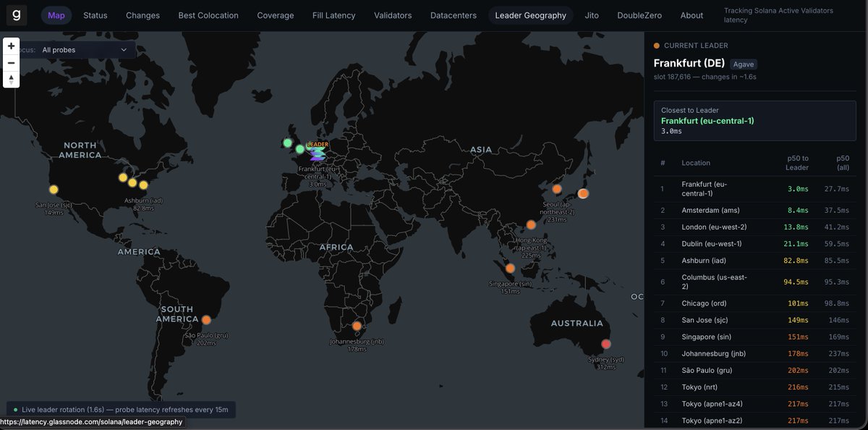Open the Validators tab
The height and width of the screenshot is (430, 868).
393,15
